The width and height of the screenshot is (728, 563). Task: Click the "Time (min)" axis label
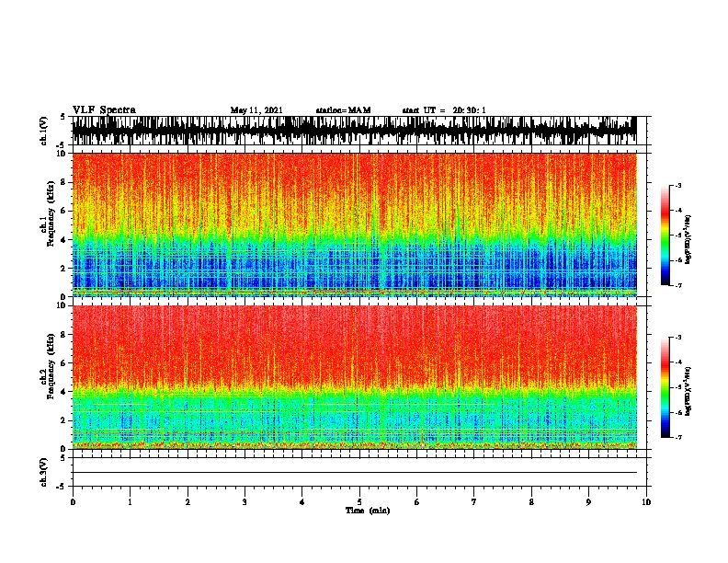pos(368,511)
